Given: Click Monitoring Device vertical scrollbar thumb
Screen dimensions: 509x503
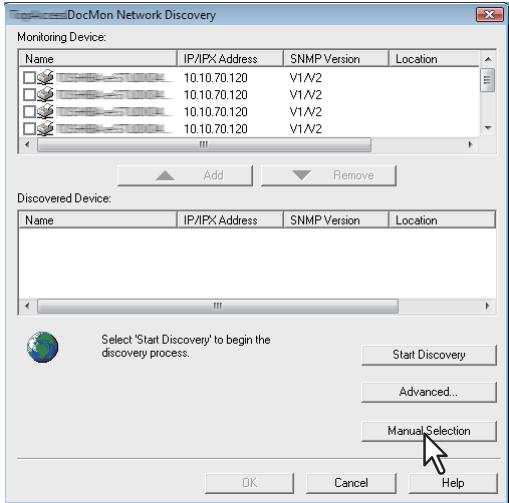Looking at the screenshot, I should [488, 80].
